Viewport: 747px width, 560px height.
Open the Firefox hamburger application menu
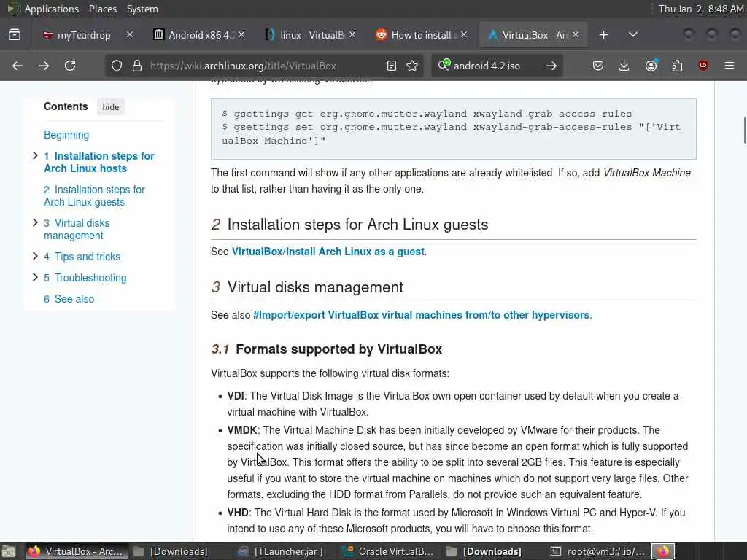coord(729,66)
